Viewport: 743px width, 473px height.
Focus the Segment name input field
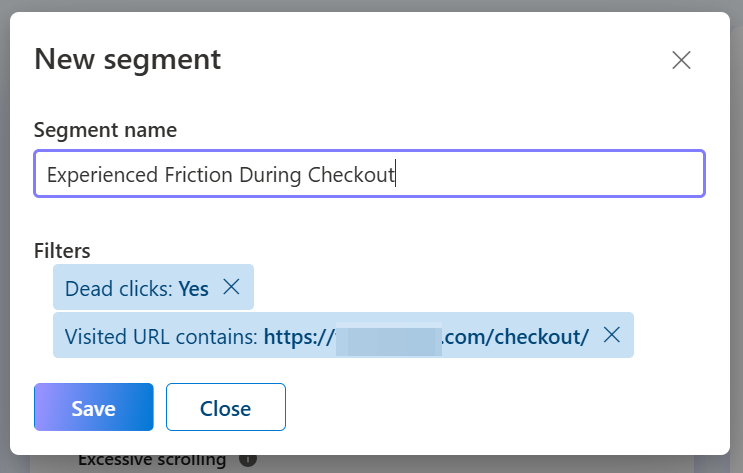[x=370, y=174]
